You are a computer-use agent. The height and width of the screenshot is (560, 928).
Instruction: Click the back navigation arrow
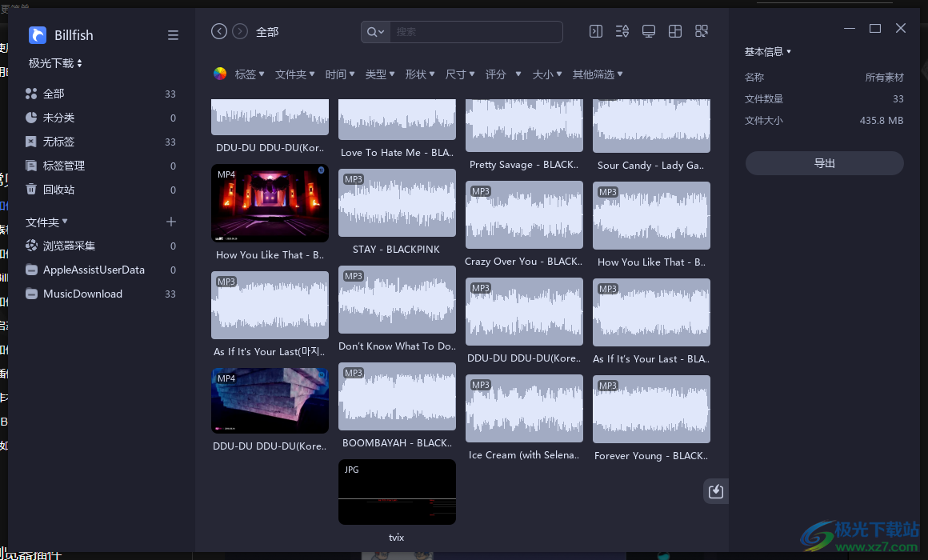point(219,31)
